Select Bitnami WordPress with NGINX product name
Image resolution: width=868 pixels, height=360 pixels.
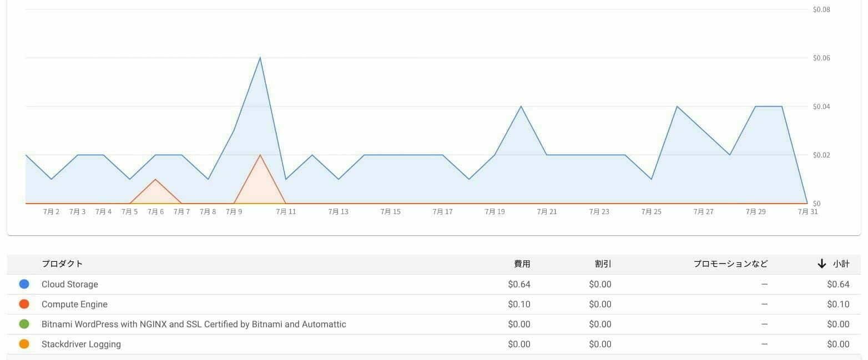[x=194, y=324]
